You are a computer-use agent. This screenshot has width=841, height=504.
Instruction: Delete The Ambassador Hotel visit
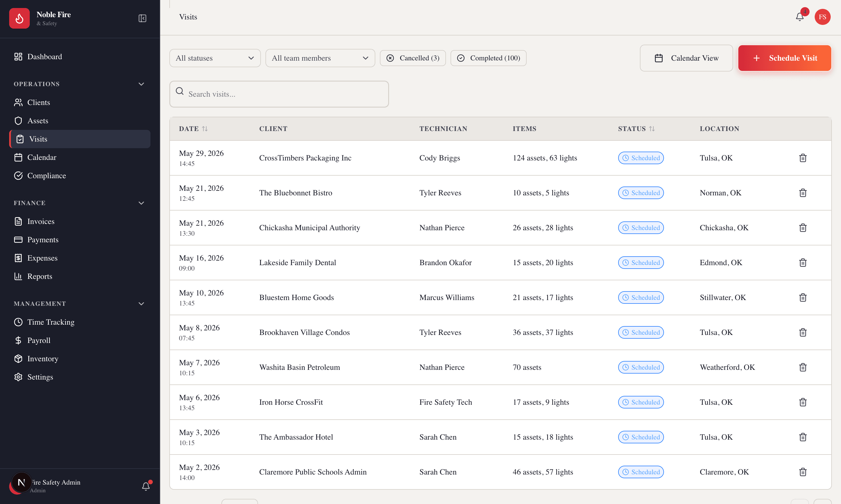(803, 437)
